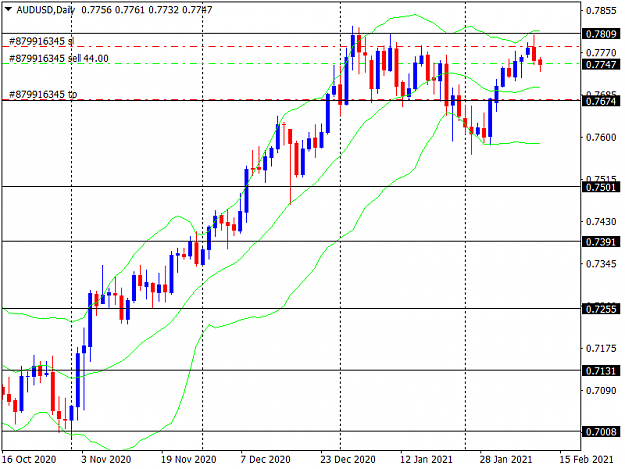Click the 16 Oct 2020 date label
This screenshot has width=625, height=469.
tap(29, 459)
